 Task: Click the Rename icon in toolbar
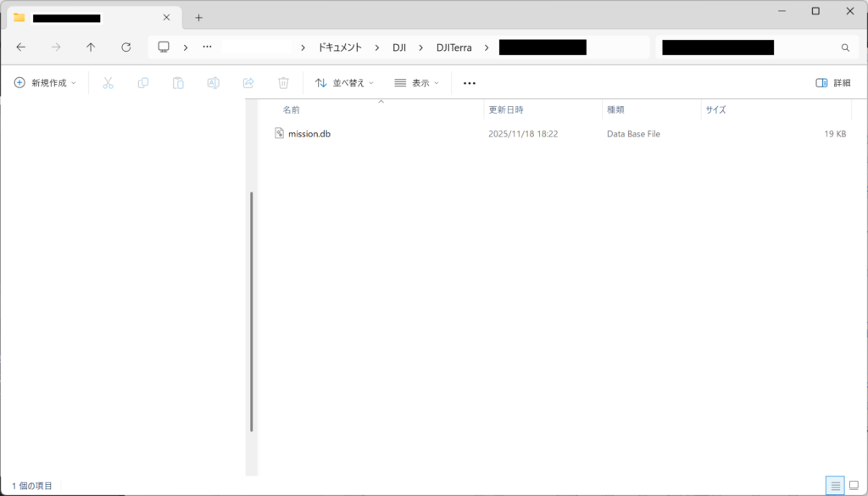tap(214, 83)
